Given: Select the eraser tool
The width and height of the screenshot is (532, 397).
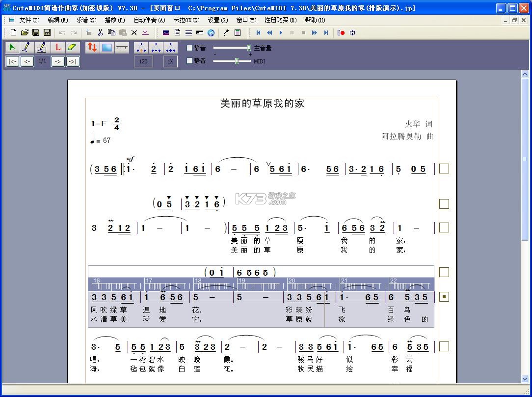Looking at the screenshot, I should click(72, 48).
